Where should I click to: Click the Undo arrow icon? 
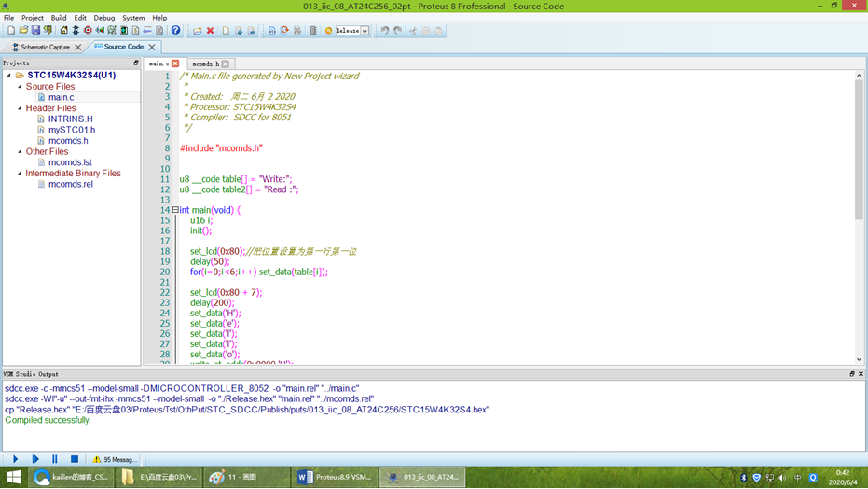[385, 31]
